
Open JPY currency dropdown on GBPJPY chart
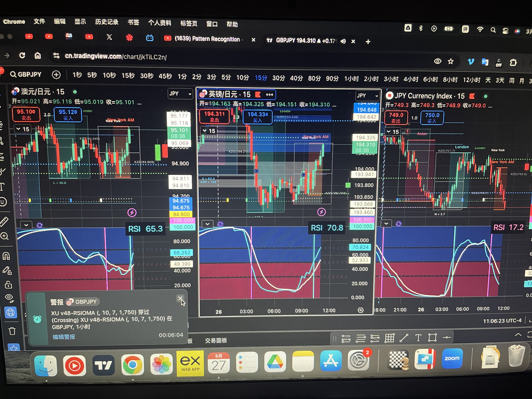[x=367, y=96]
